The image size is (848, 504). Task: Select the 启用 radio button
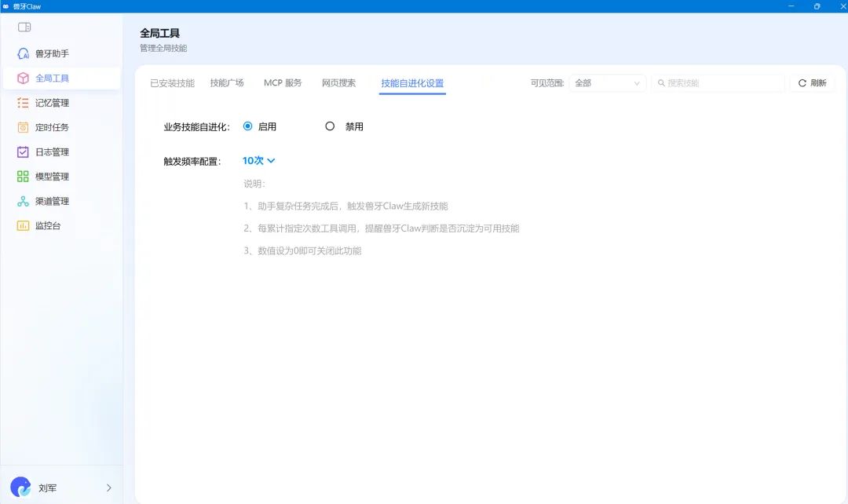point(247,126)
